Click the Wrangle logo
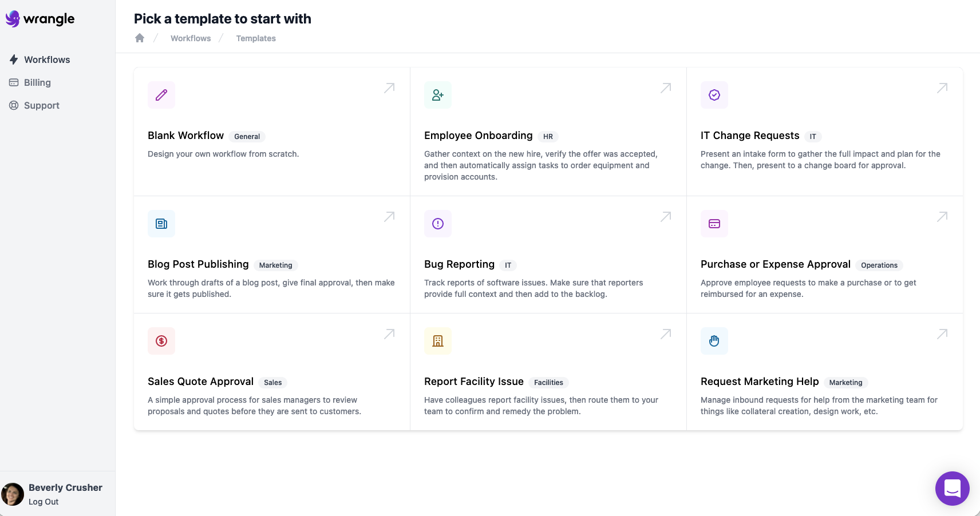Viewport: 980px width, 516px height. click(x=40, y=19)
